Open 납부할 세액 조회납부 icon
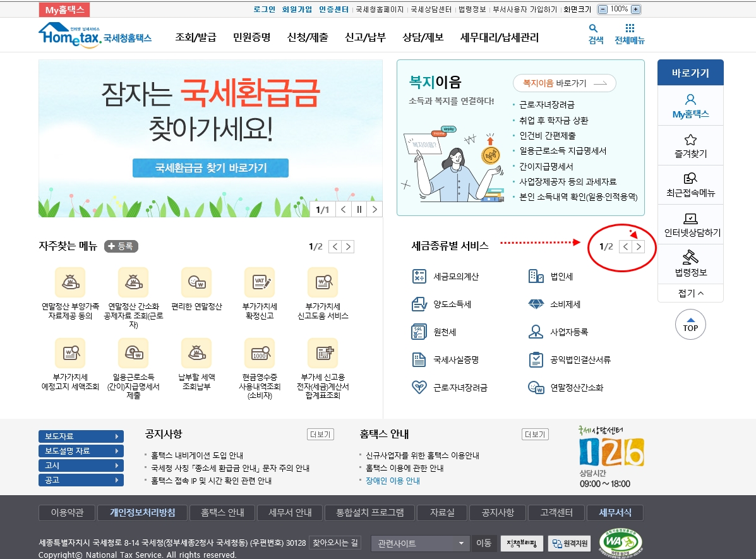 196,353
